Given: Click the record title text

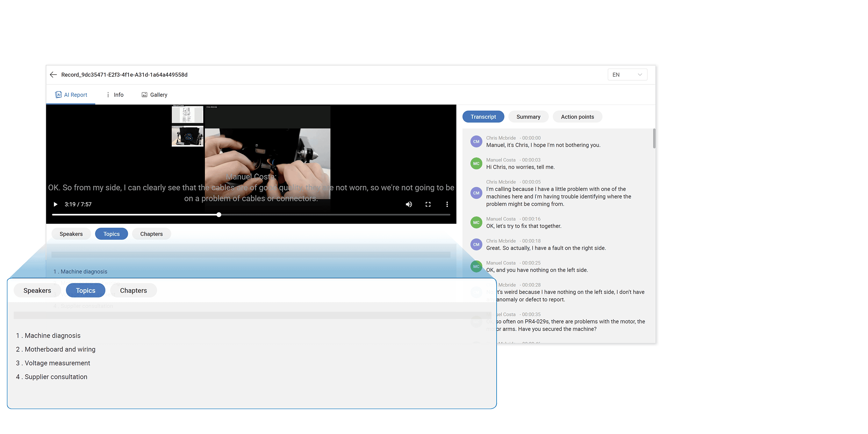Looking at the screenshot, I should pyautogui.click(x=124, y=75).
